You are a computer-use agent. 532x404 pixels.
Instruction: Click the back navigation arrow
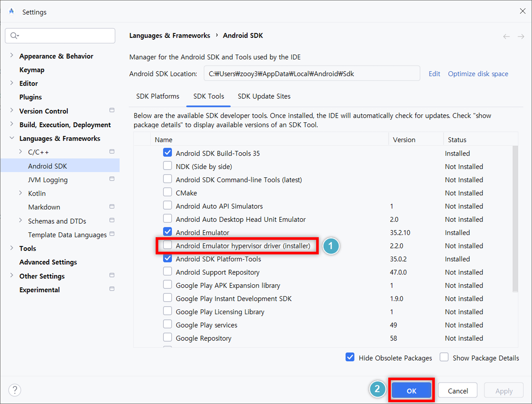click(506, 36)
